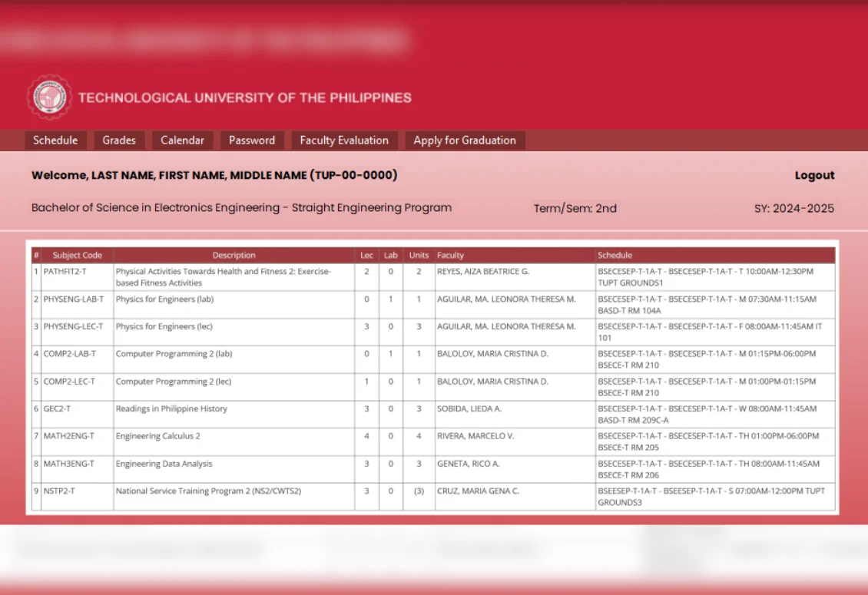The height and width of the screenshot is (595, 868).
Task: Go to Faculty Evaluation page
Action: point(344,140)
